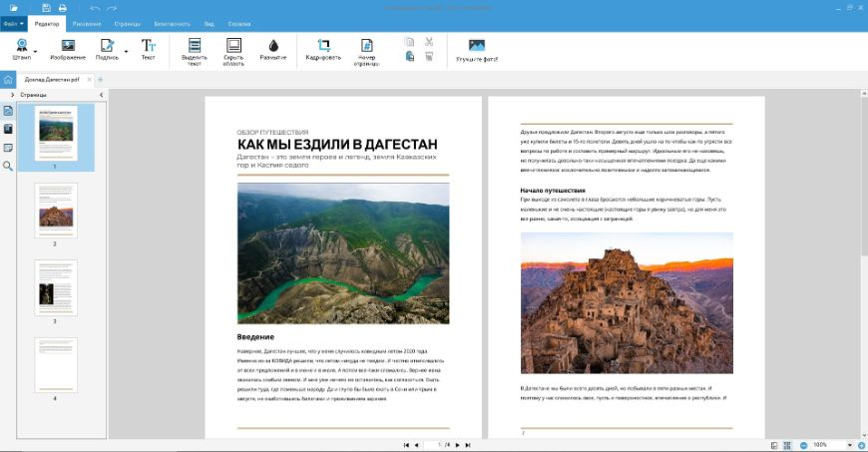Expand the Подпись dropdown arrow
The width and height of the screenshot is (868, 452).
coord(126,52)
